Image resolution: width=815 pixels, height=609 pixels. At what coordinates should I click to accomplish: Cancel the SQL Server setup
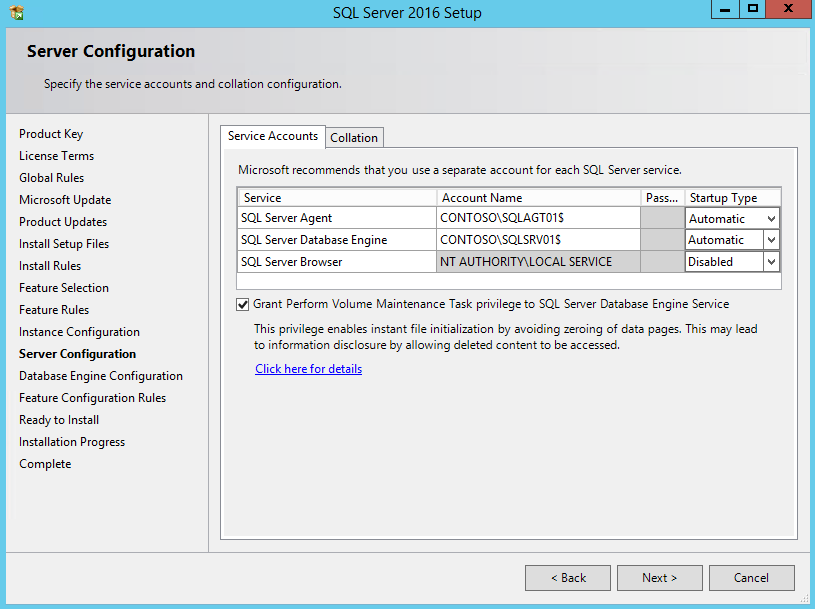(752, 578)
